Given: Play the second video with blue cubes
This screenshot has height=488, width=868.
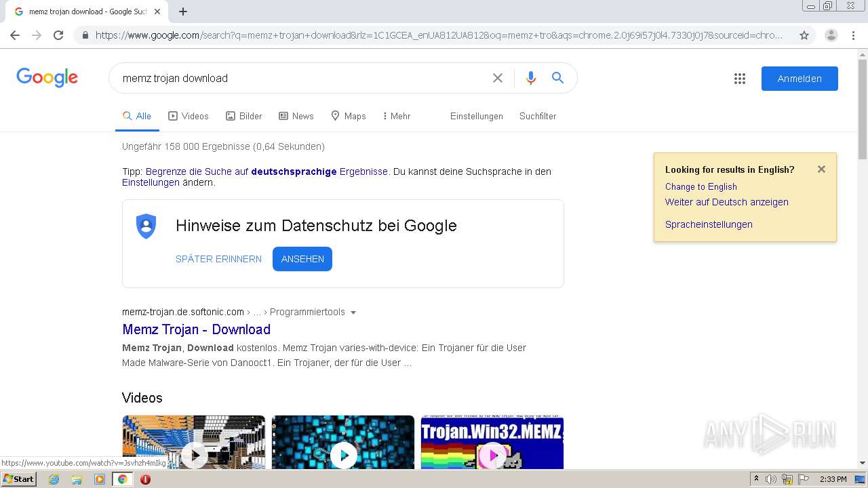Looking at the screenshot, I should [x=343, y=442].
